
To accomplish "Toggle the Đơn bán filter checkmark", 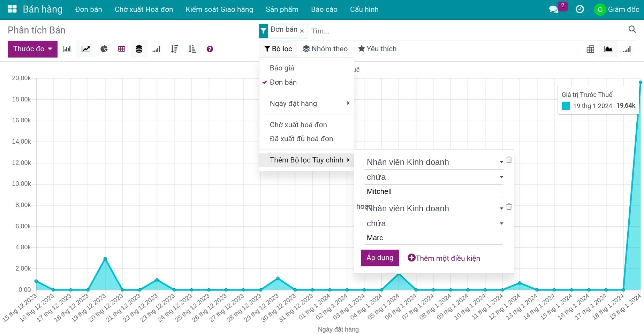I will pyautogui.click(x=283, y=82).
